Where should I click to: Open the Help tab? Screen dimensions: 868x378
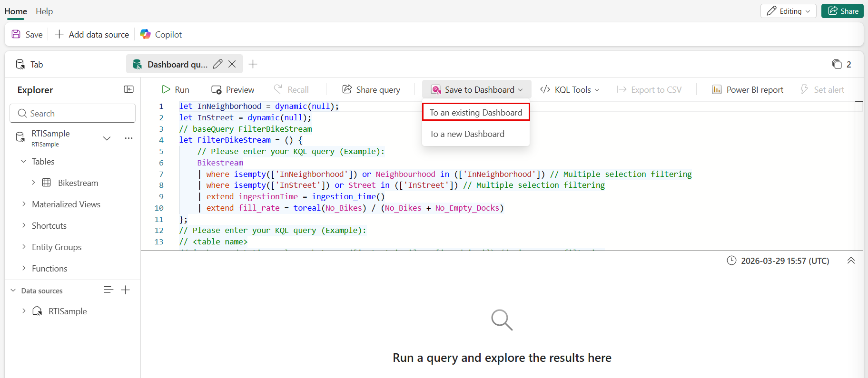[44, 11]
